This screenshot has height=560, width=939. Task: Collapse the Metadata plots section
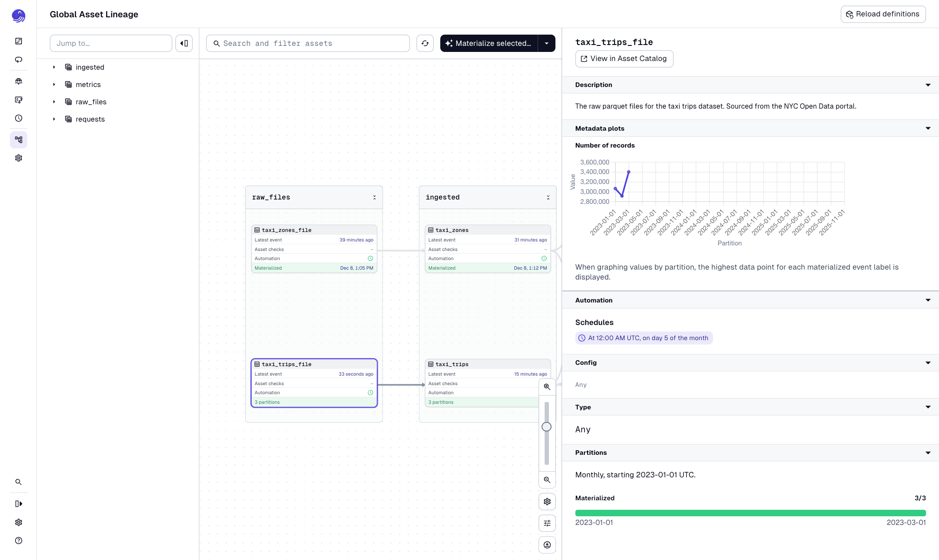[928, 129]
